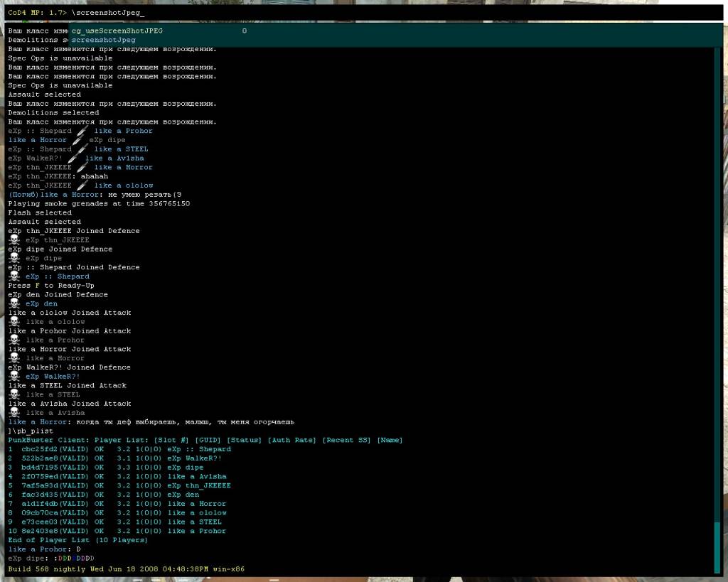
Task: Click the knife icon before like a Avisha
Action: [x=73, y=158]
